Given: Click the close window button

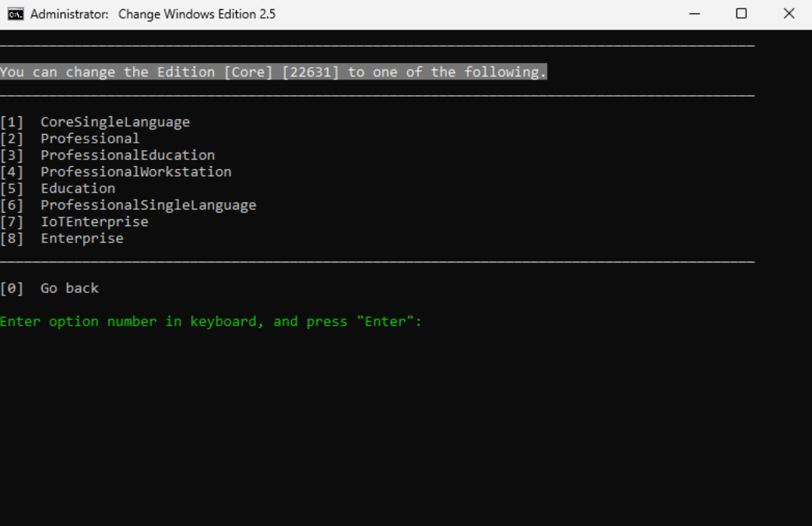Looking at the screenshot, I should [x=789, y=13].
